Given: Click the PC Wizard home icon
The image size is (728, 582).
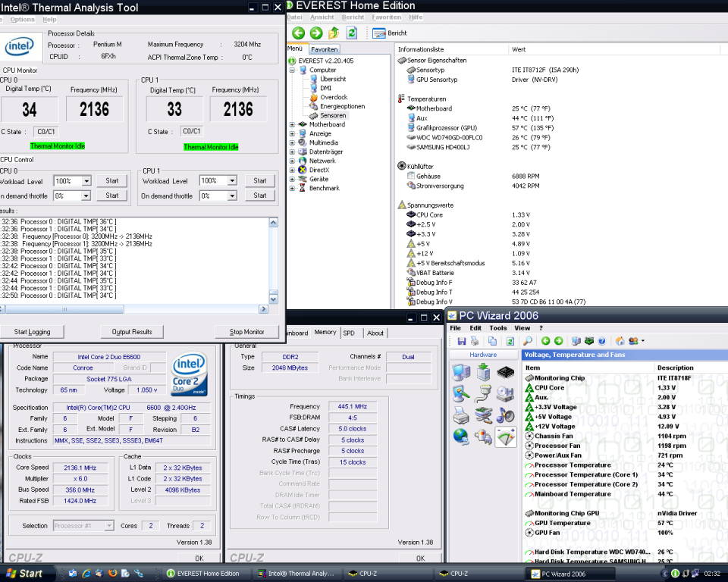Looking at the screenshot, I should 620,341.
